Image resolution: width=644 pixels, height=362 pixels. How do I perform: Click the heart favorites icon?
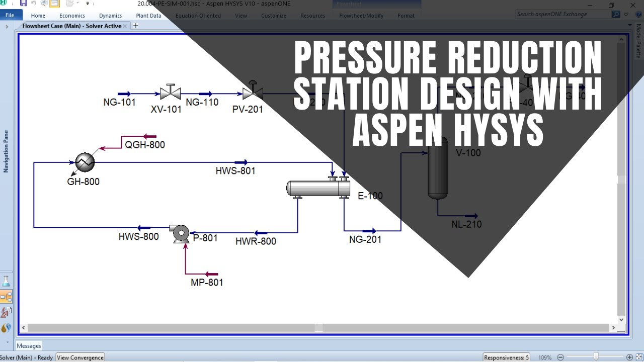tap(626, 15)
